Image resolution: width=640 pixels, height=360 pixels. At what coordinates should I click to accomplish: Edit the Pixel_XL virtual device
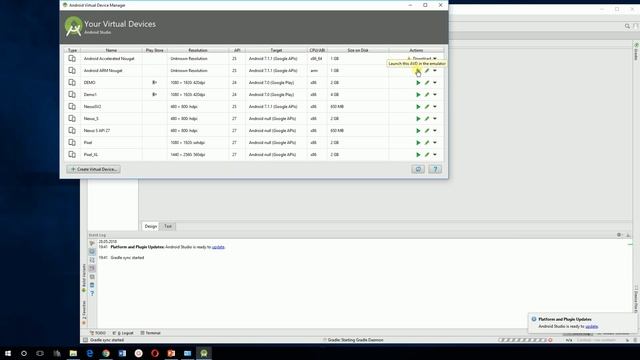pos(427,155)
